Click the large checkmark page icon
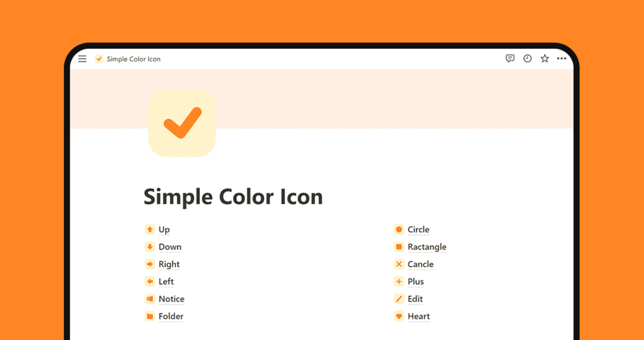The image size is (644, 340). pos(182,123)
